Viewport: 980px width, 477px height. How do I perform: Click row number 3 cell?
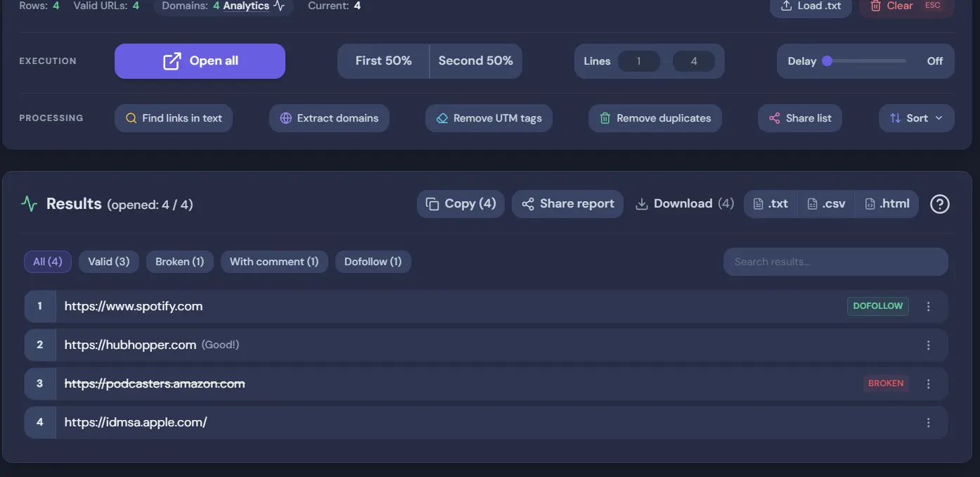tap(40, 383)
